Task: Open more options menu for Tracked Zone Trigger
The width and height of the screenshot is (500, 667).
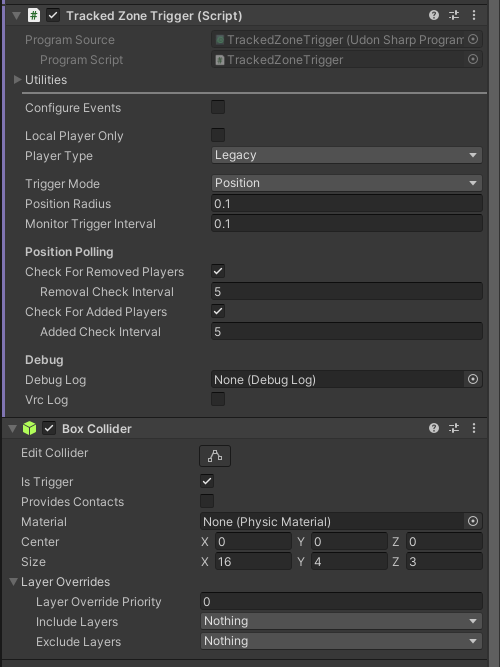Action: point(474,16)
